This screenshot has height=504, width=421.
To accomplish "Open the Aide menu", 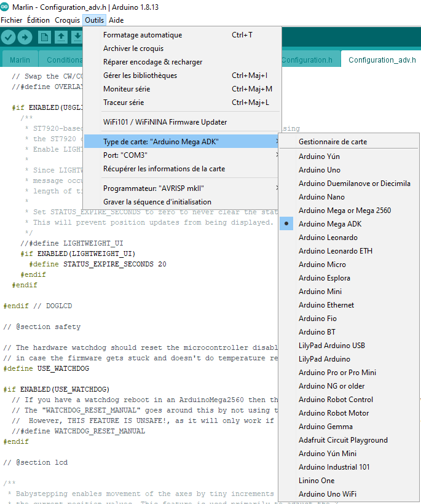I will [116, 20].
